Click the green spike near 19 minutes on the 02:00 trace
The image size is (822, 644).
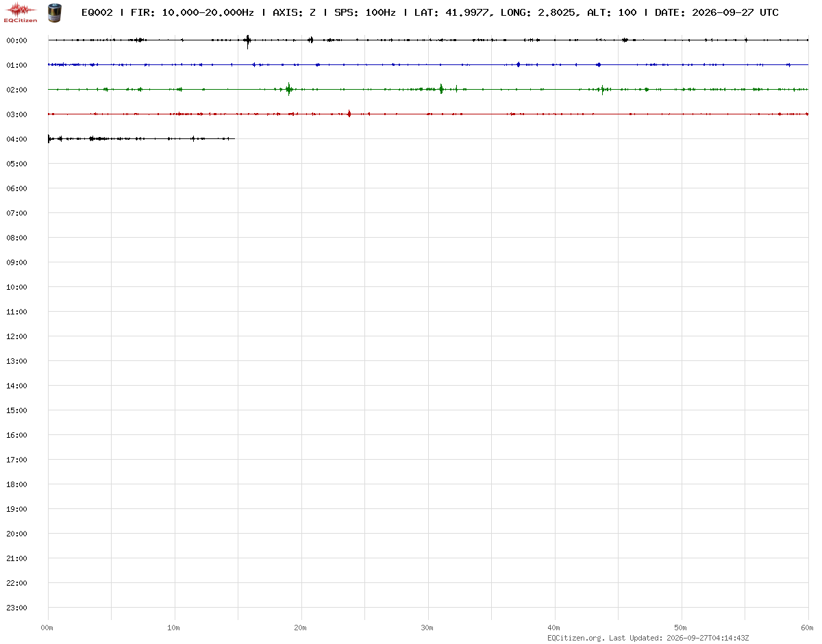click(x=289, y=89)
